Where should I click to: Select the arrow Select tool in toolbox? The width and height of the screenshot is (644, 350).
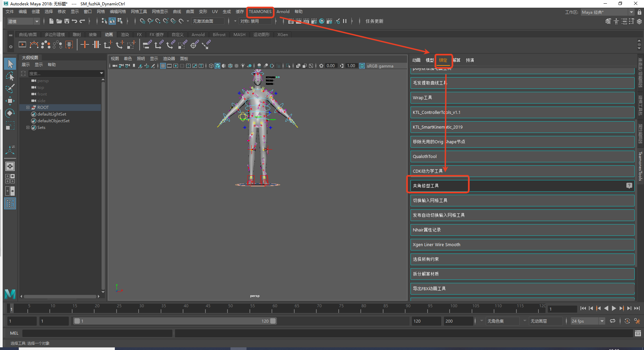tap(10, 64)
